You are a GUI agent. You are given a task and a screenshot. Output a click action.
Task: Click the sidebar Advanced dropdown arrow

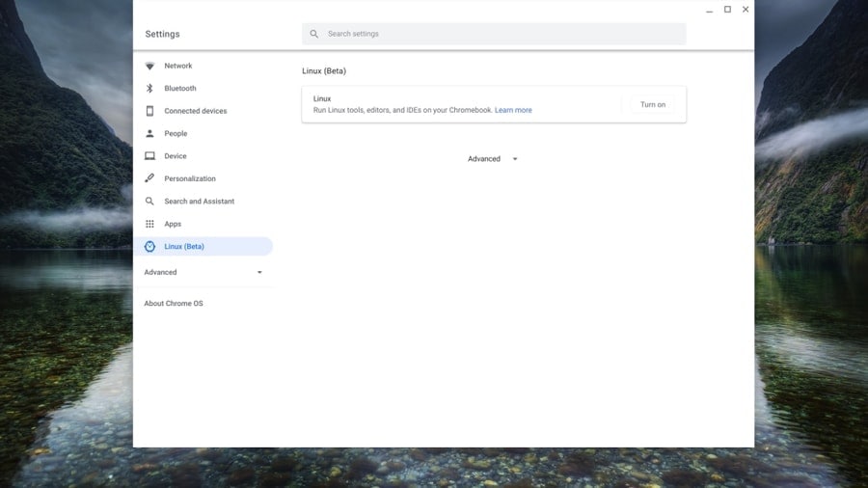pos(259,272)
